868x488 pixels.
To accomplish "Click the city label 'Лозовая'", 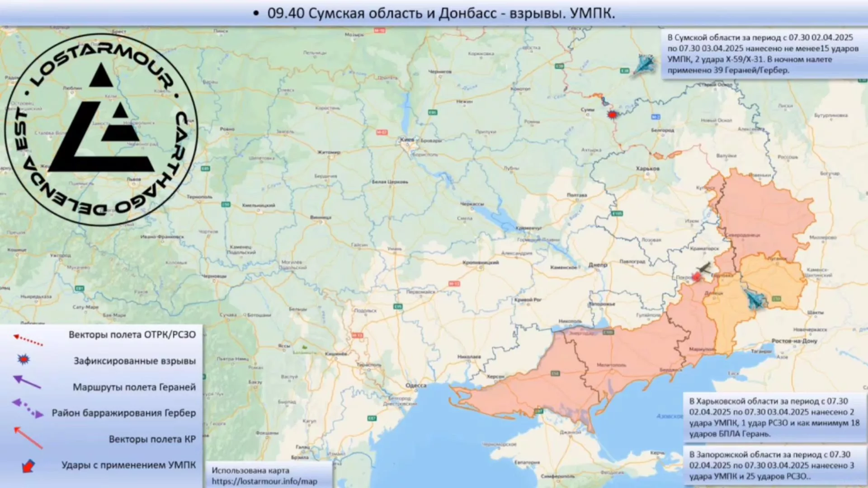I will [x=651, y=240].
